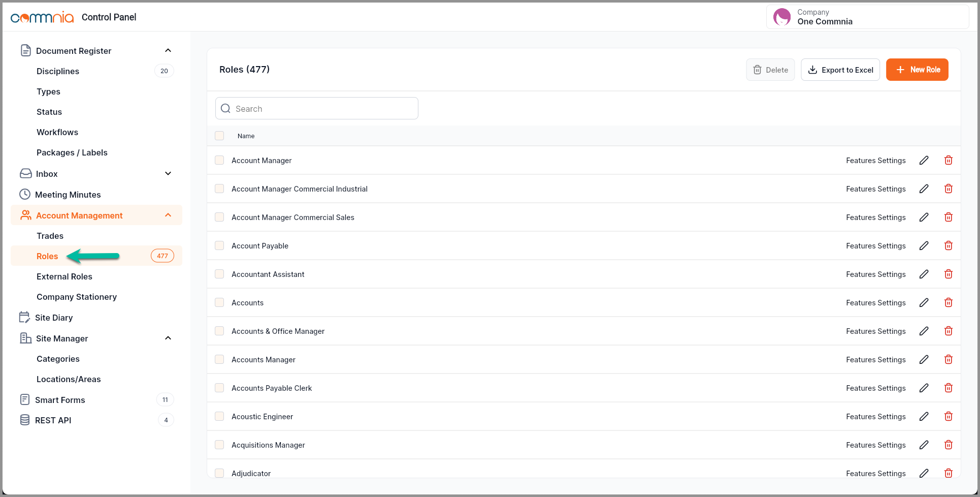Select the Accounts Payable Clerk checkbox
This screenshot has width=980, height=497.
219,388
